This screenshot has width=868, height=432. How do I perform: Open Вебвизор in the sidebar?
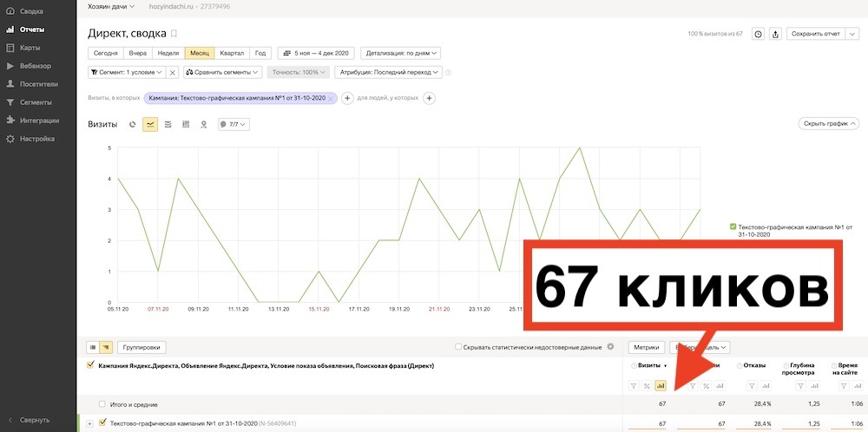point(29,66)
